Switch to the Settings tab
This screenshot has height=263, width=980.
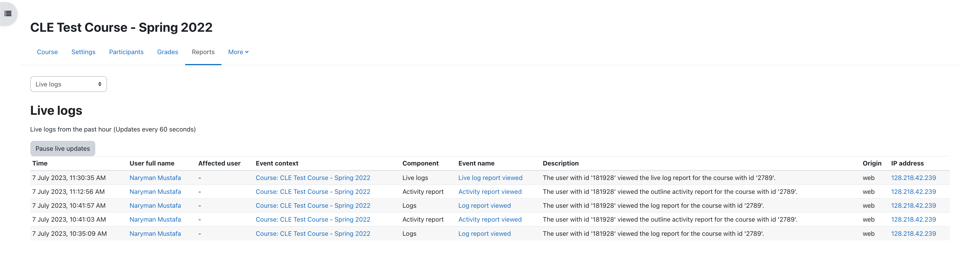click(83, 52)
